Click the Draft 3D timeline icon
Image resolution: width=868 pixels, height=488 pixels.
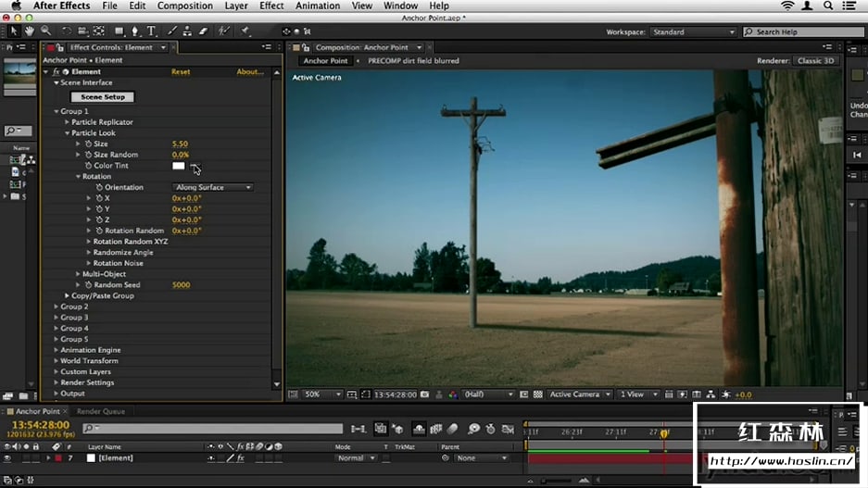(397, 429)
